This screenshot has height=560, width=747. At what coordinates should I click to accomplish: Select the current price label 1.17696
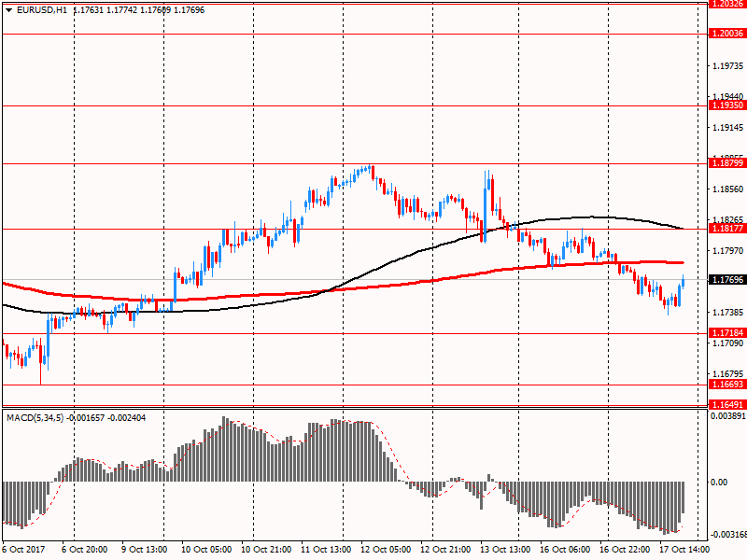tap(727, 279)
